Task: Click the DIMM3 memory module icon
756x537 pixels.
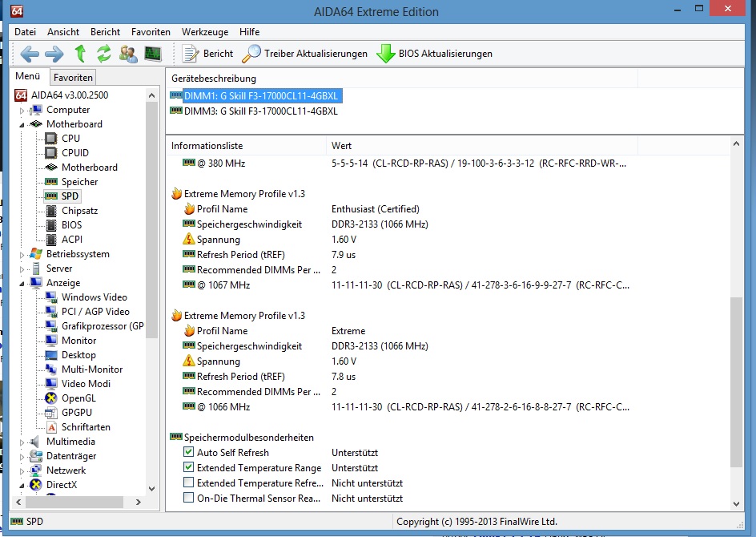Action: coord(176,111)
